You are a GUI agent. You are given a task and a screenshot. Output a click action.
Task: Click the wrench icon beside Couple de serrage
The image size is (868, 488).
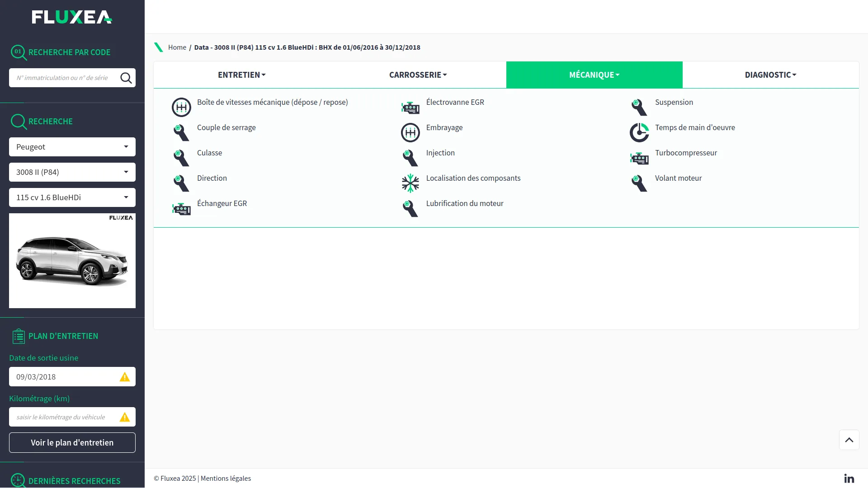point(181,133)
